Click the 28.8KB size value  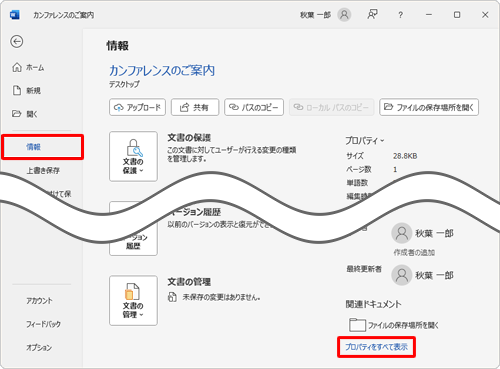(x=405, y=156)
